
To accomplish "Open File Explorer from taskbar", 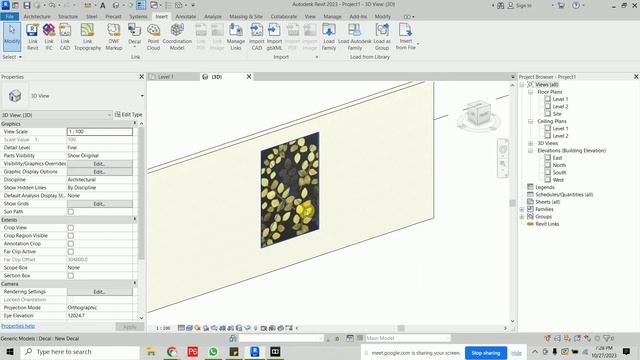I will (151, 352).
